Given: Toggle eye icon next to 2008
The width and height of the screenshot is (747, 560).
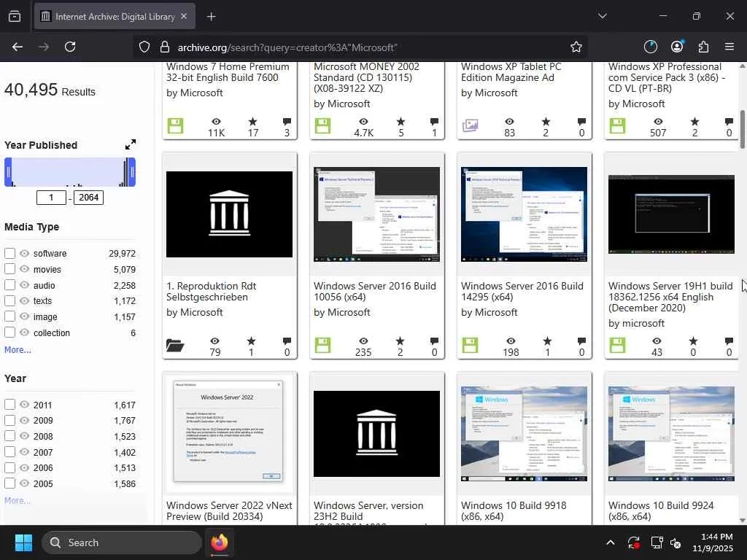Looking at the screenshot, I should [x=24, y=436].
